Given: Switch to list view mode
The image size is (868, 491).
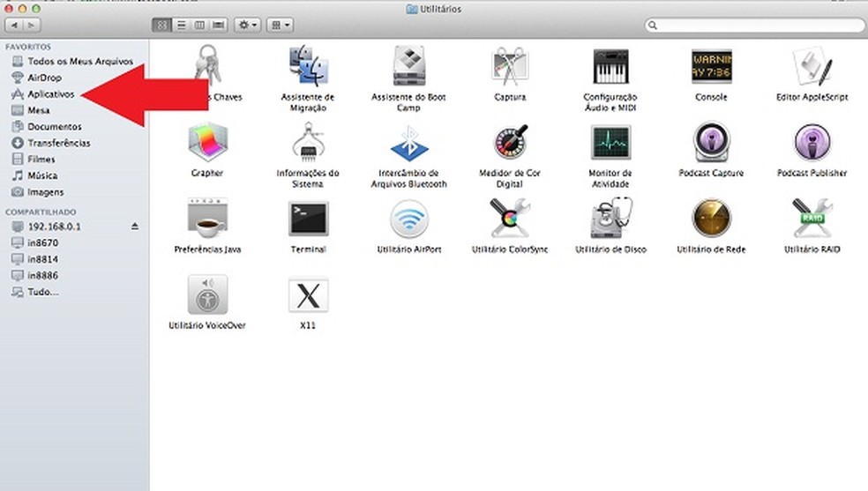Looking at the screenshot, I should pos(180,26).
